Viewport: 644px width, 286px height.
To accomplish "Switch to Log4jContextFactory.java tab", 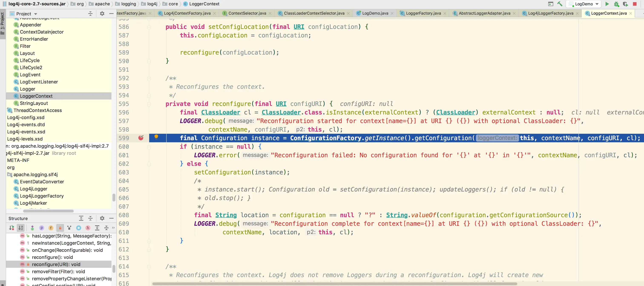I will (x=187, y=13).
